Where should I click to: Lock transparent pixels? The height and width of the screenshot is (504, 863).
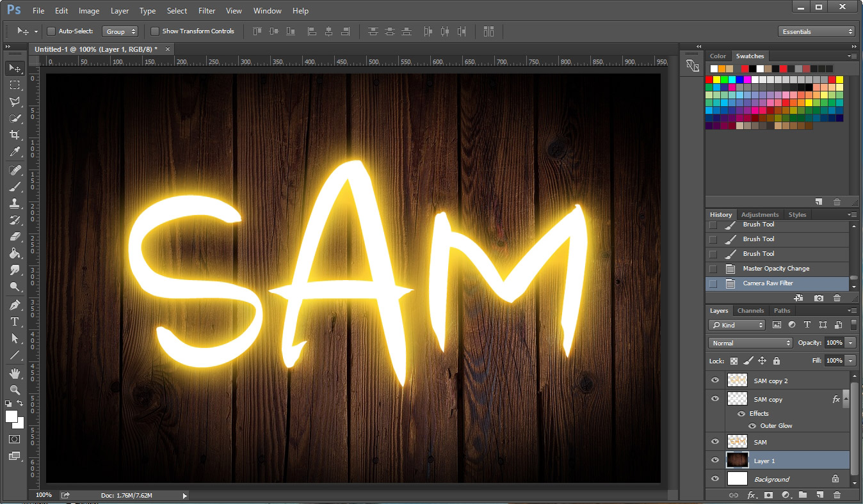734,361
